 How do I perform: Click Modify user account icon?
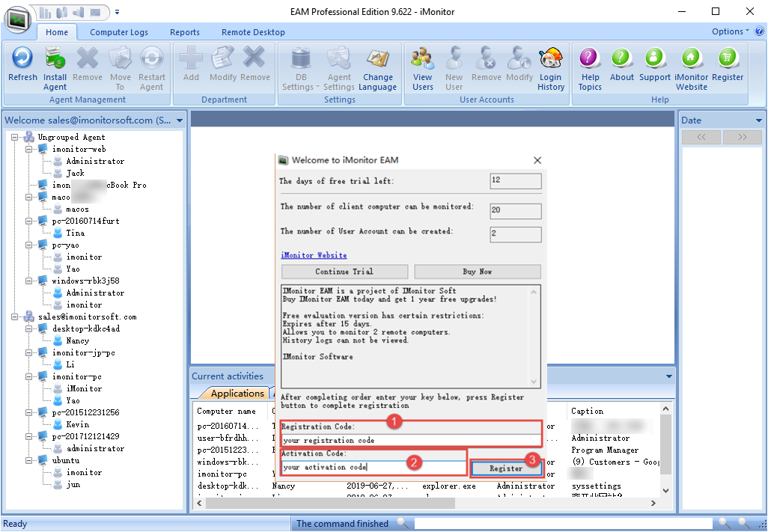click(519, 63)
